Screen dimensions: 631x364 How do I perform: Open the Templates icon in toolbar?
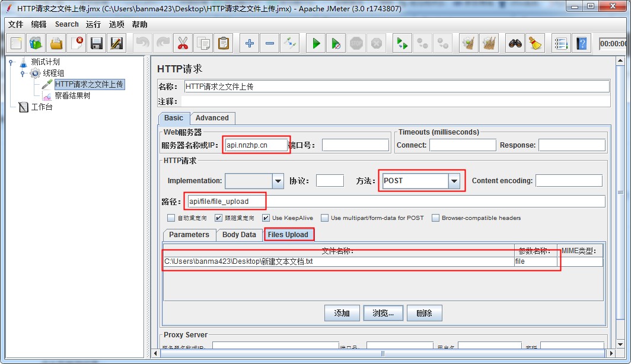click(x=36, y=43)
